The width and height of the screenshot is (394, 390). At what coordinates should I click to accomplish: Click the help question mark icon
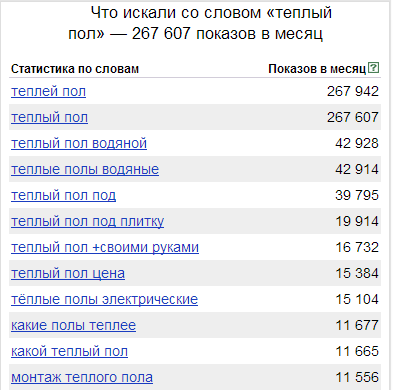pyautogui.click(x=373, y=68)
